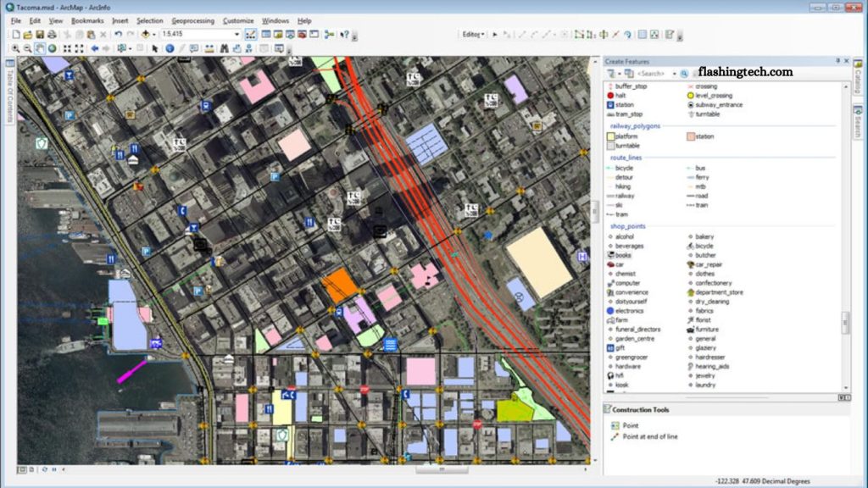Click the Add Data button
868x488 pixels.
[x=146, y=34]
